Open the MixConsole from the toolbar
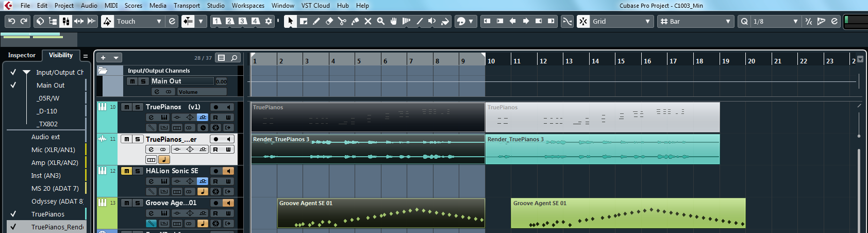This screenshot has height=233, width=868. click(65, 21)
